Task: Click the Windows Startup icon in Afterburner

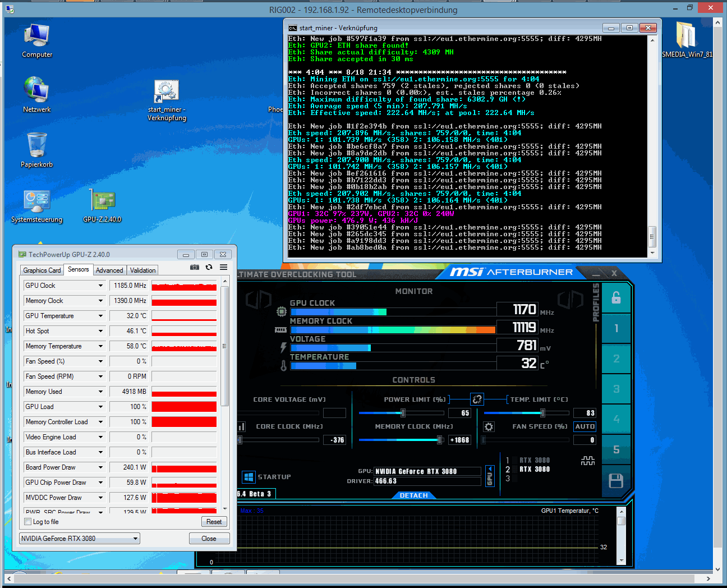Action: pos(249,477)
